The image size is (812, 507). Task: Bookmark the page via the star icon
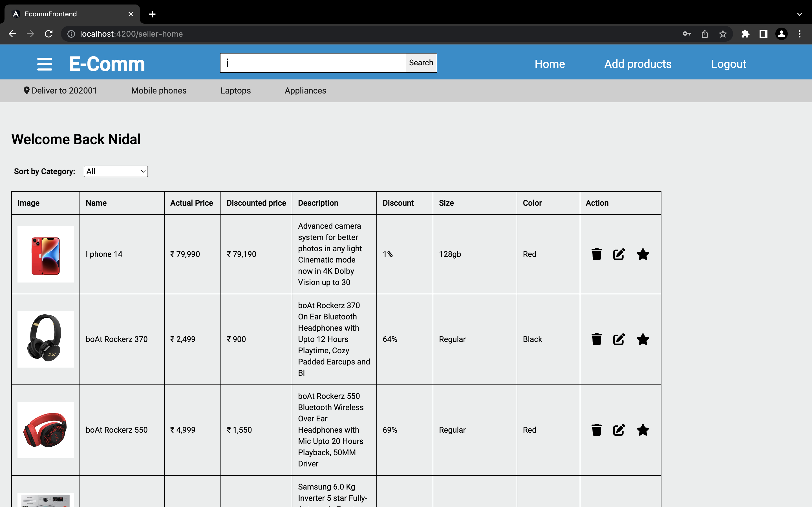pyautogui.click(x=723, y=34)
